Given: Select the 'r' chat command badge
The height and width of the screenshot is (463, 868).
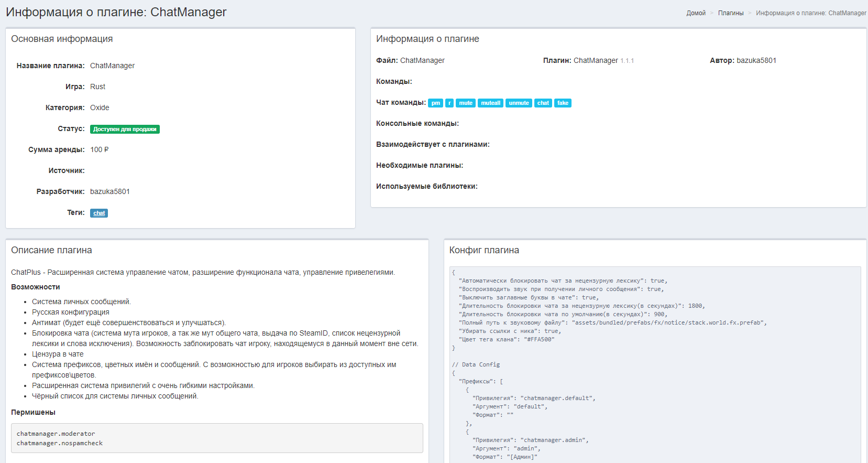Looking at the screenshot, I should coord(449,103).
